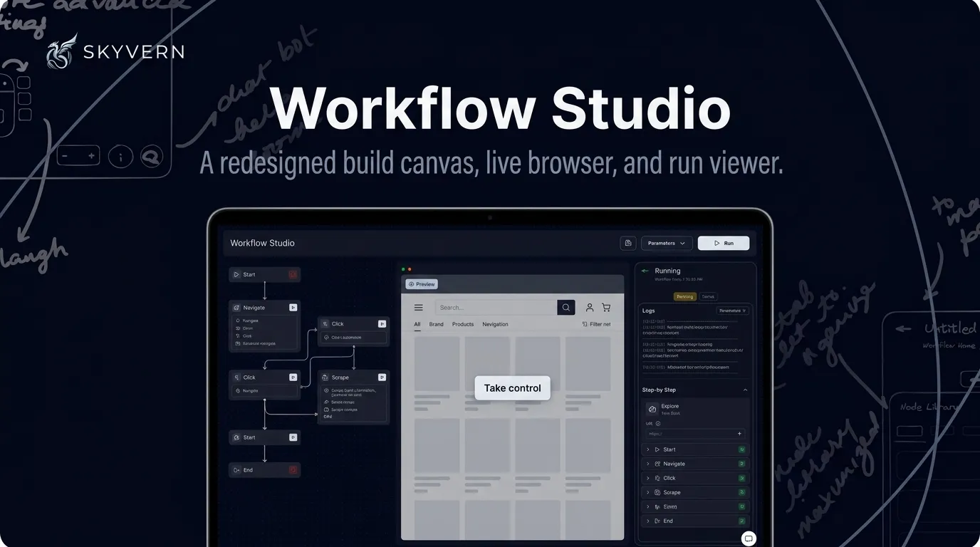Image resolution: width=980 pixels, height=547 pixels.
Task: Click the Workflow Studio title in app bar
Action: [262, 243]
